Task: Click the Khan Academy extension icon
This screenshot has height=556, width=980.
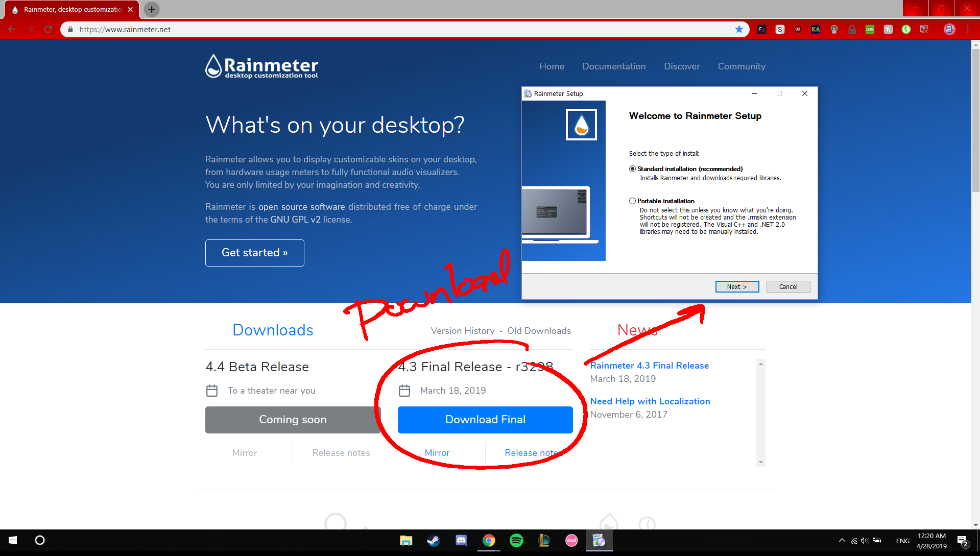Action: click(x=816, y=29)
